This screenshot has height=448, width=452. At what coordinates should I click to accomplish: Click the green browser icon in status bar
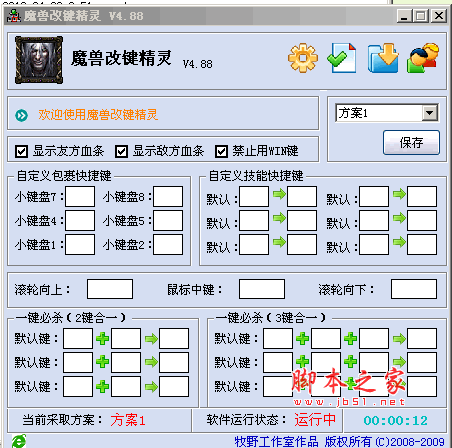pos(19,441)
